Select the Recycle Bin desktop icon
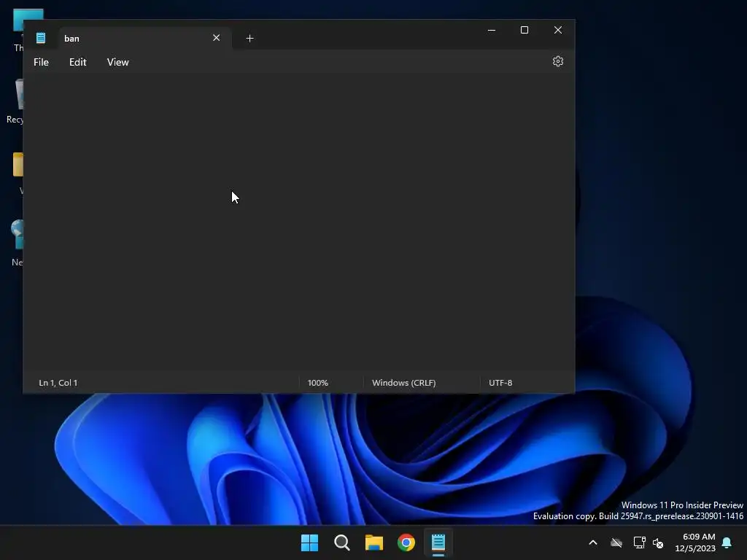Screen dimensions: 747x560 (x=15, y=101)
